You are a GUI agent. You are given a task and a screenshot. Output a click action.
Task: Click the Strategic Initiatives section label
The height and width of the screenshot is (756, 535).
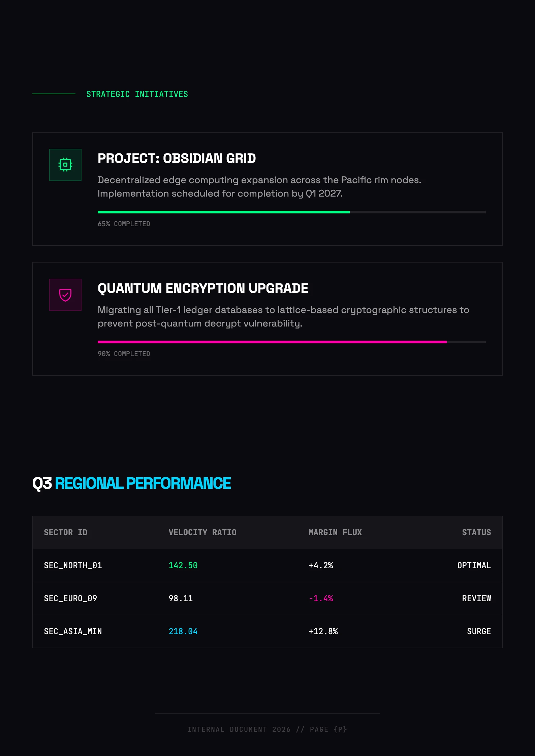click(137, 94)
